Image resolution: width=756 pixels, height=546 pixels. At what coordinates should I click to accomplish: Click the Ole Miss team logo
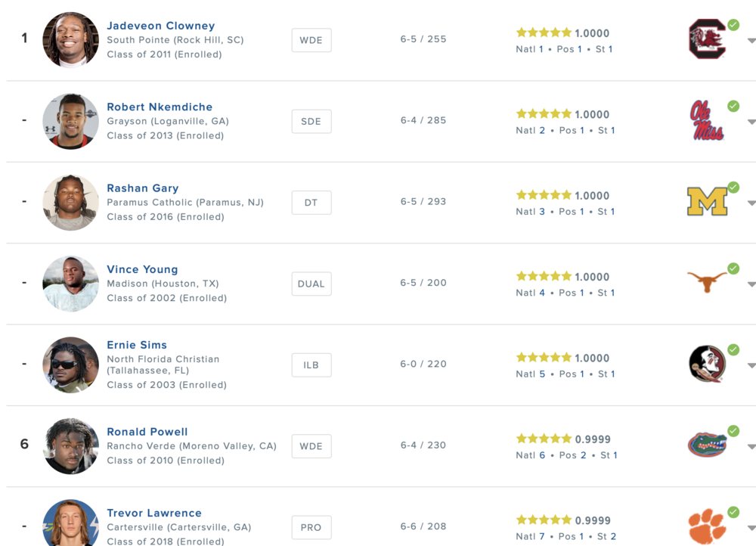pos(707,121)
